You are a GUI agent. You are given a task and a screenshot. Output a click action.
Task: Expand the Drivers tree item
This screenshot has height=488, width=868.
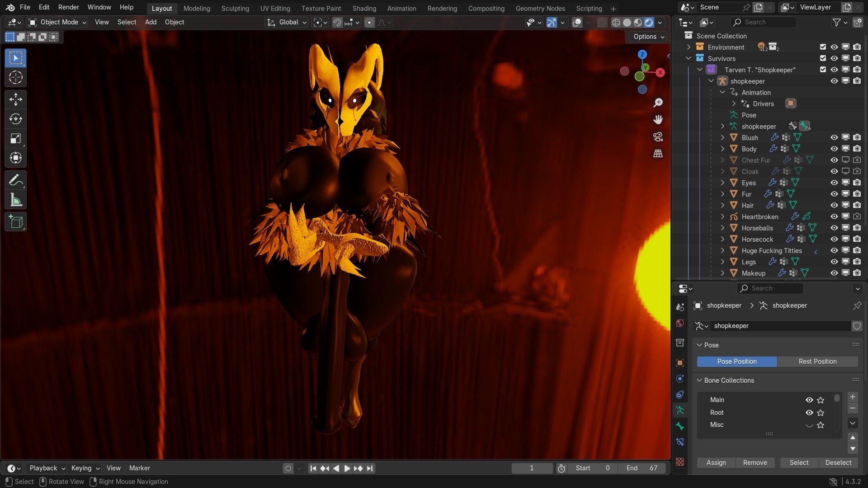click(x=734, y=103)
